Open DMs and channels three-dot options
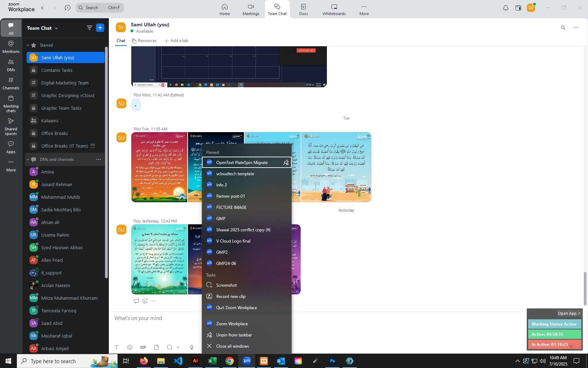 99,159
